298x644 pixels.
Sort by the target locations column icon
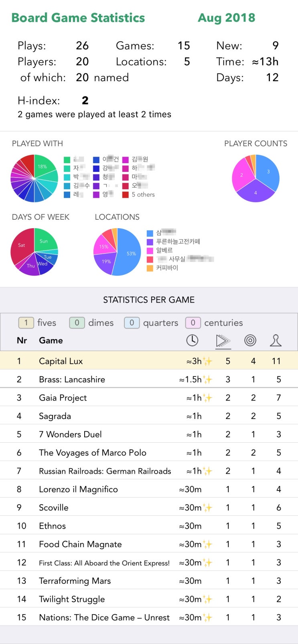pyautogui.click(x=250, y=340)
